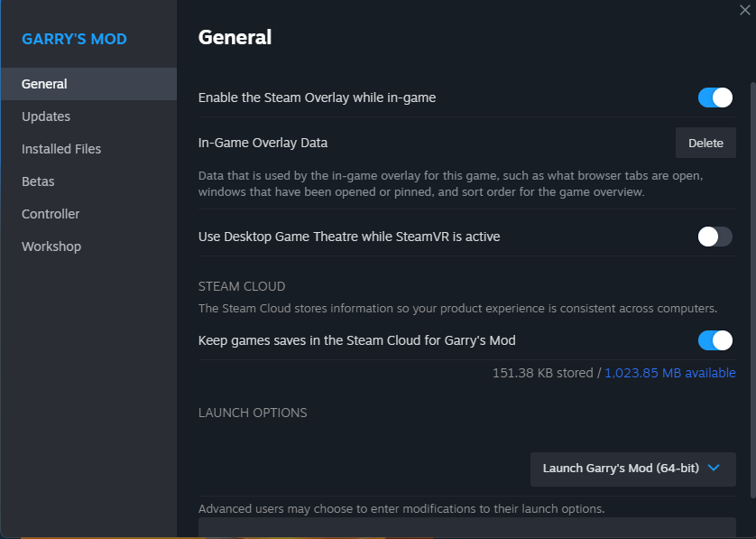Toggle off Enable the Steam Overlay while in-game
The width and height of the screenshot is (756, 539).
pos(715,97)
